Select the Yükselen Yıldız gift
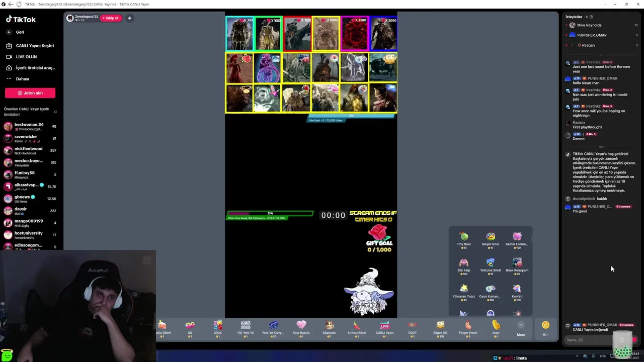644x362 pixels. click(464, 293)
